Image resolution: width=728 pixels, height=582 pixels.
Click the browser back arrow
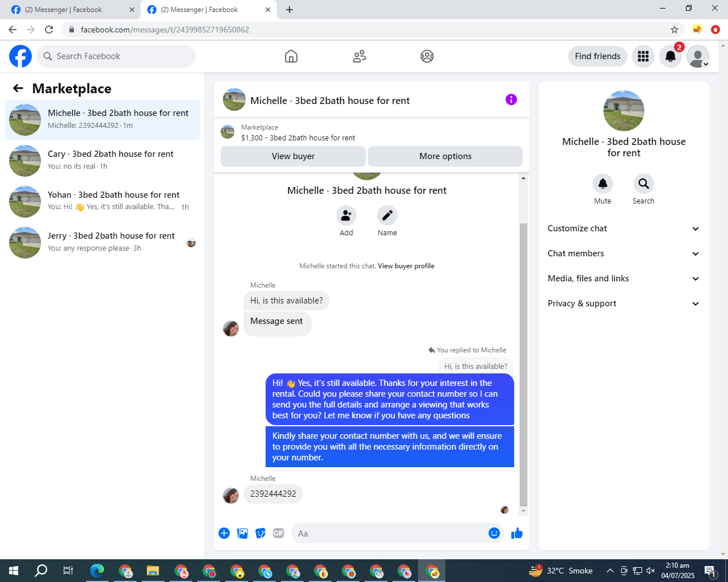(x=13, y=30)
